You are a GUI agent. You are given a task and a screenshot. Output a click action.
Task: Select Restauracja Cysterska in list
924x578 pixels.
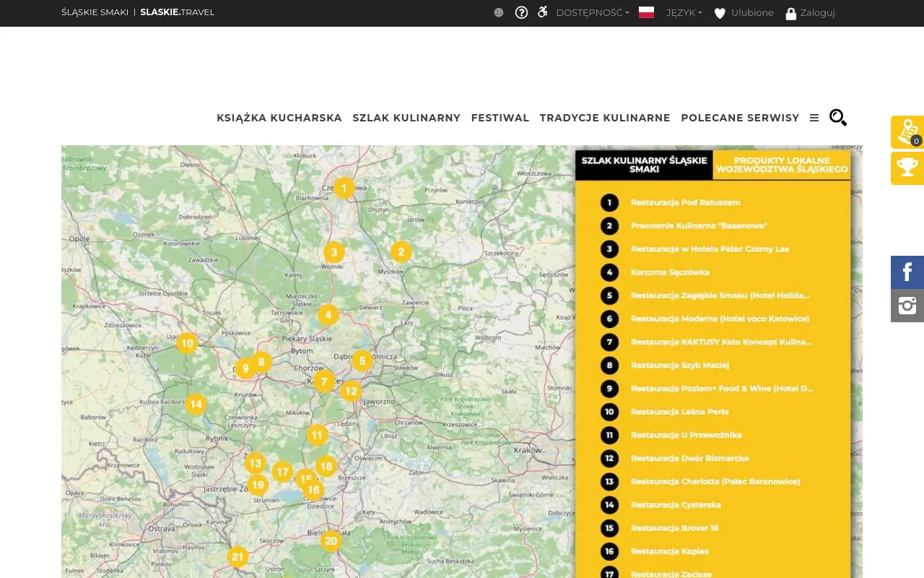[x=676, y=504]
